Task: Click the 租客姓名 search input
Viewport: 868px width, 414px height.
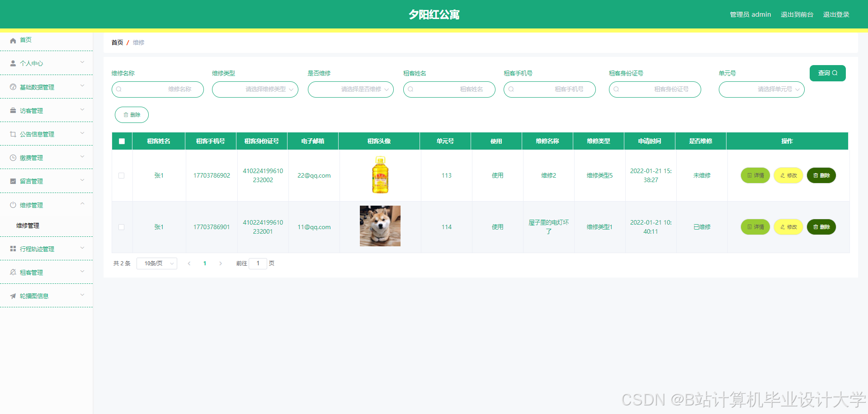Action: [449, 89]
